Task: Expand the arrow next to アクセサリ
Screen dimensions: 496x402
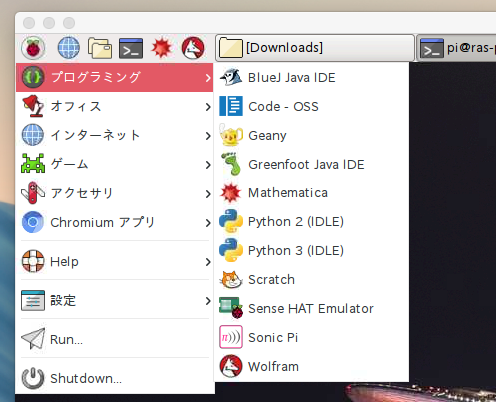Action: pyautogui.click(x=208, y=194)
